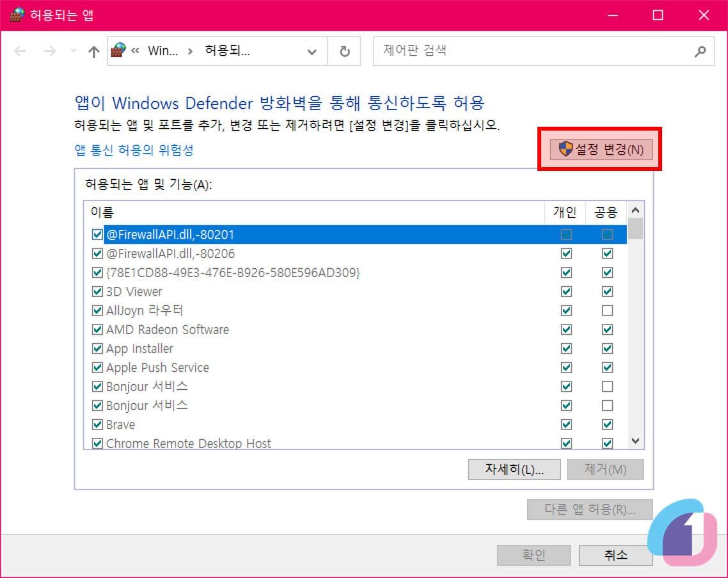728x578 pixels.
Task: Toggle the Brave app checkbox
Action: click(x=97, y=424)
